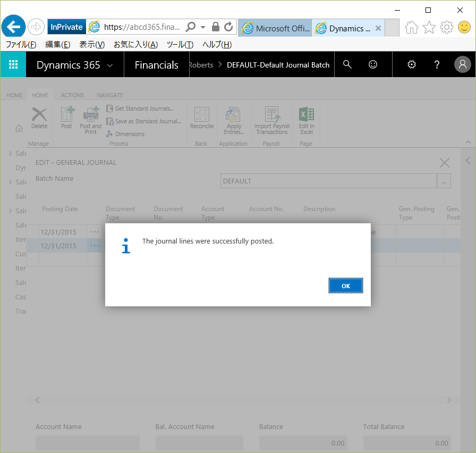This screenshot has height=453, width=476.
Task: Go back with the browser back arrow
Action: click(13, 27)
